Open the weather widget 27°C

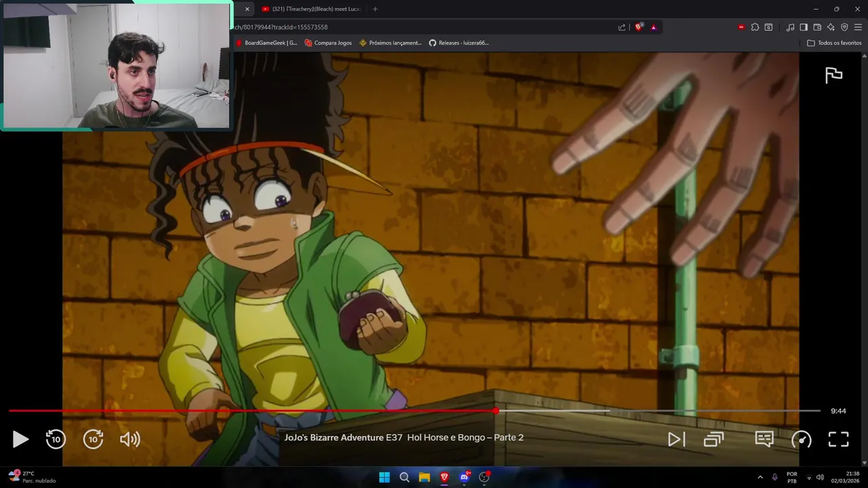coord(31,477)
